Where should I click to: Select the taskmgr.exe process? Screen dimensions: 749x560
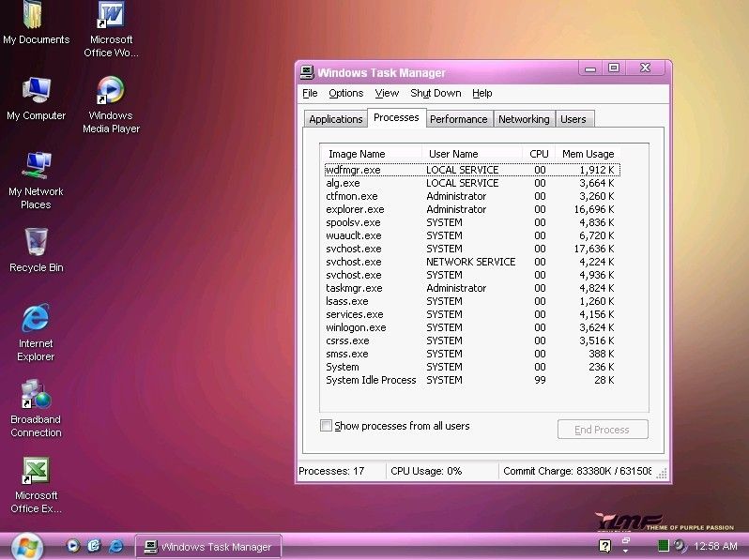pyautogui.click(x=472, y=288)
